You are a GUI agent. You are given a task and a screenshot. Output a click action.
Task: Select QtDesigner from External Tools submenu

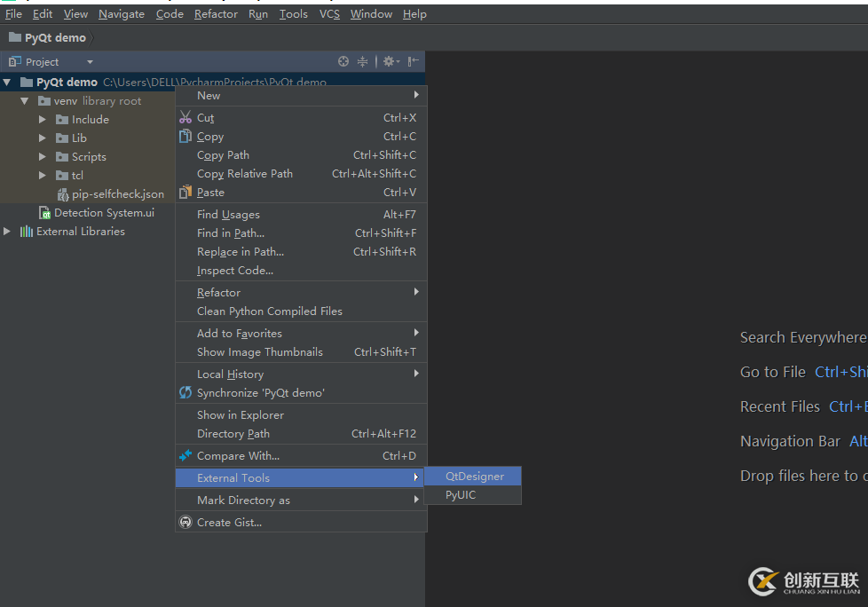coord(473,477)
